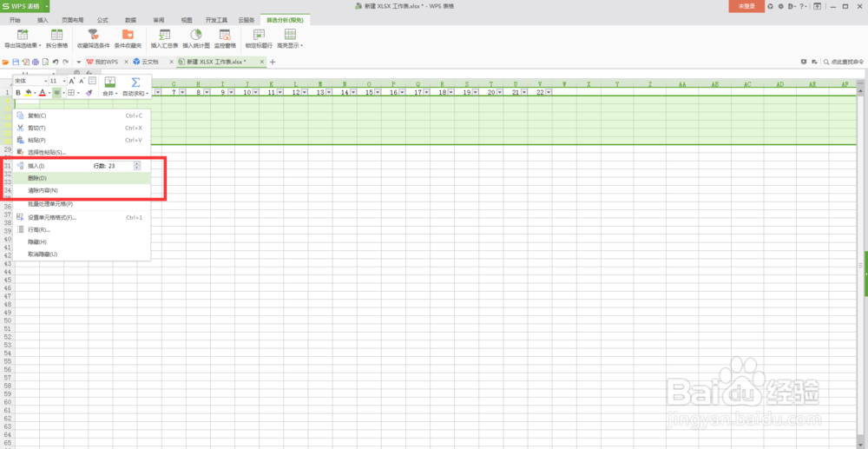Click the 未登录 login button
The image size is (868, 449).
point(746,6)
